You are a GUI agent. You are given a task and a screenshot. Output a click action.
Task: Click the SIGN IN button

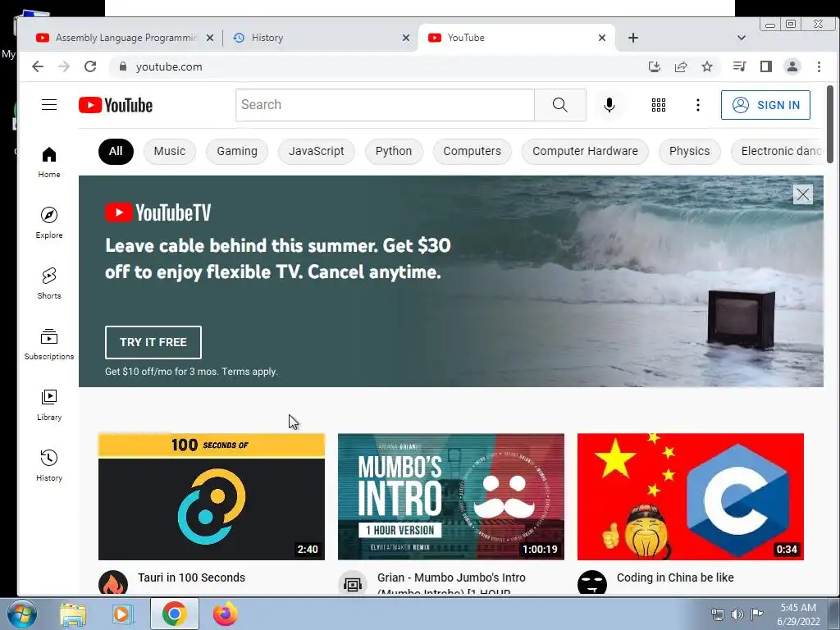tap(765, 105)
